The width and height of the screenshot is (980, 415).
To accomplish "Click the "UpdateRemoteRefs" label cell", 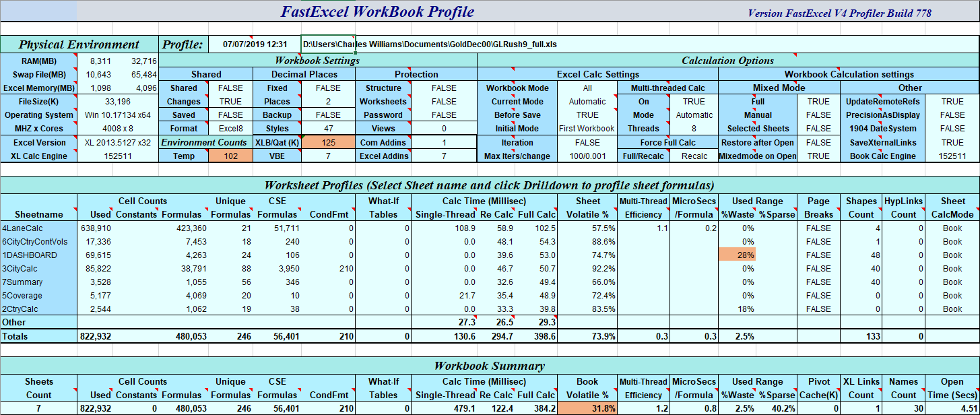I will click(882, 101).
